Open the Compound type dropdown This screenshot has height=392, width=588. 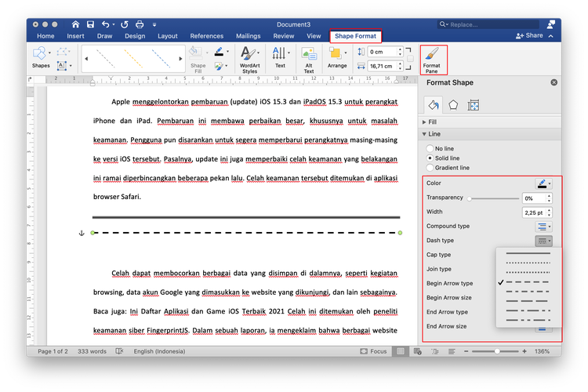pyautogui.click(x=544, y=227)
